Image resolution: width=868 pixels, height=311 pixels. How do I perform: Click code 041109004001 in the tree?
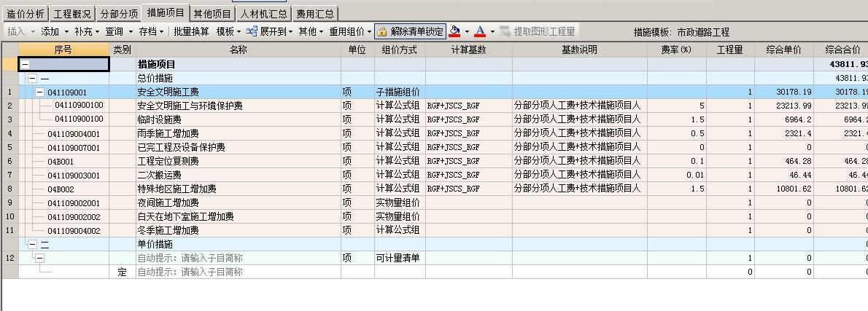[74, 134]
